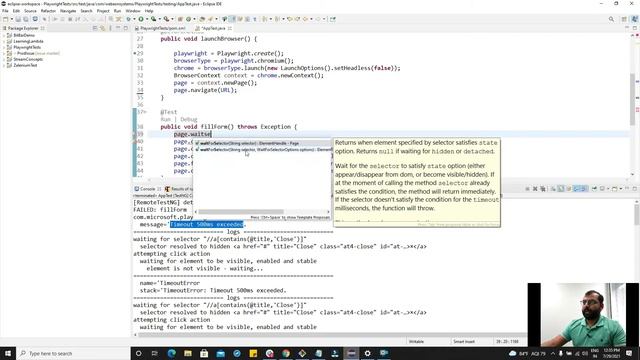Open the New button dropdown arrow
Viewport: 640px width, 360px height.
[x=11, y=19]
